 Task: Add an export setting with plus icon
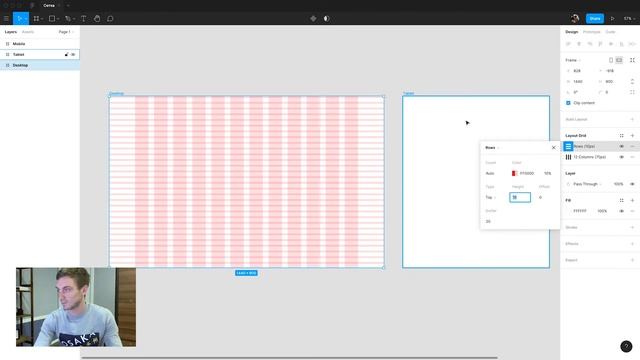tap(632, 260)
